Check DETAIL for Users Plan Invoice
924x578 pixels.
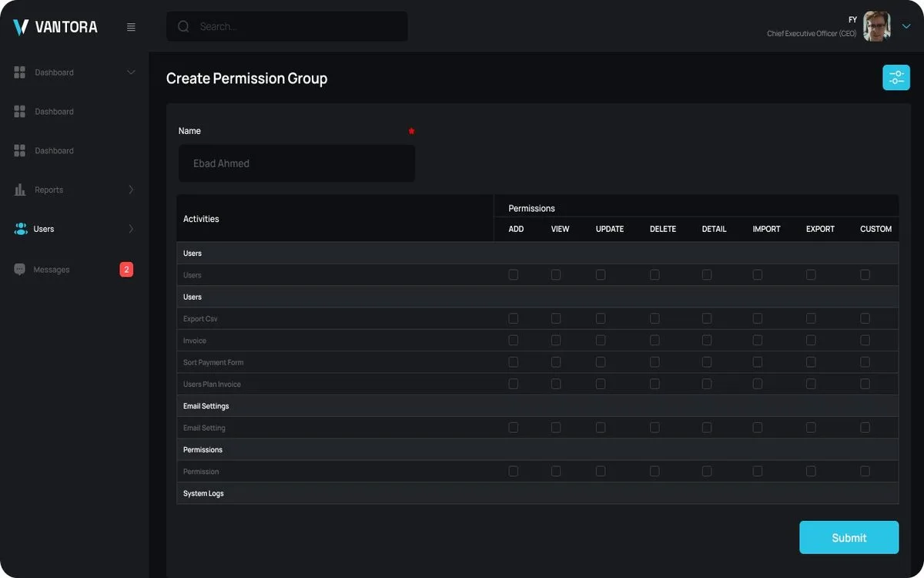[x=707, y=384]
